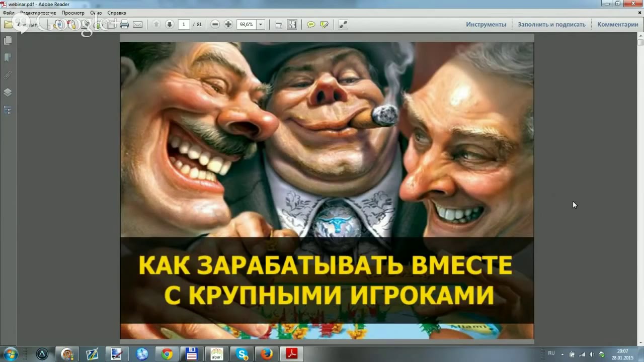This screenshot has width=644, height=362.
Task: Click the open file folder icon
Action: pos(9,24)
